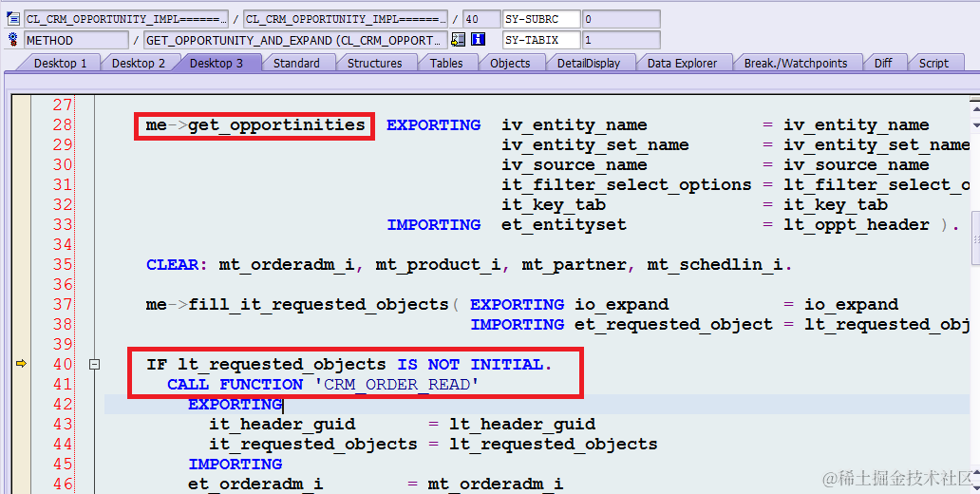Image resolution: width=980 pixels, height=494 pixels.
Task: Click et_requested_object on line 38
Action: (x=673, y=325)
